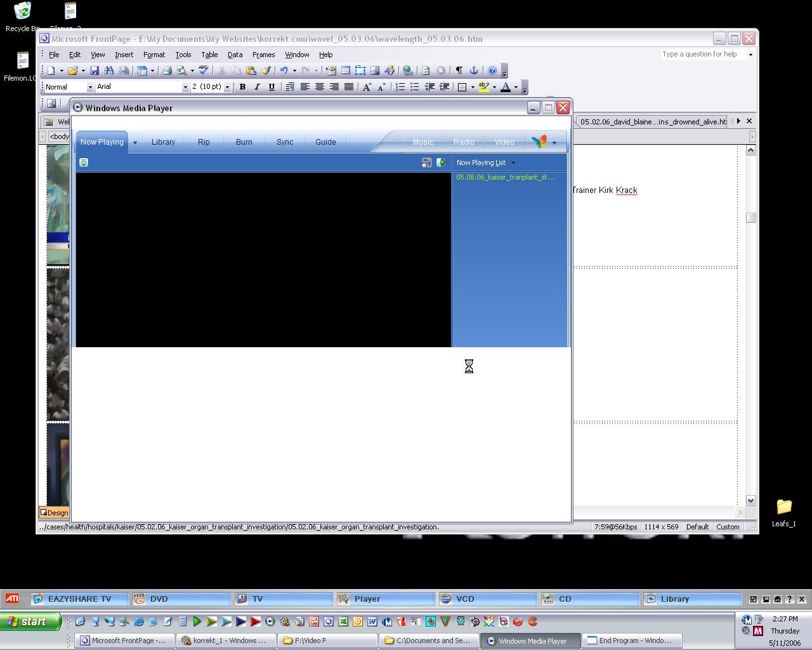Open the Arial font dropdown

(x=185, y=87)
